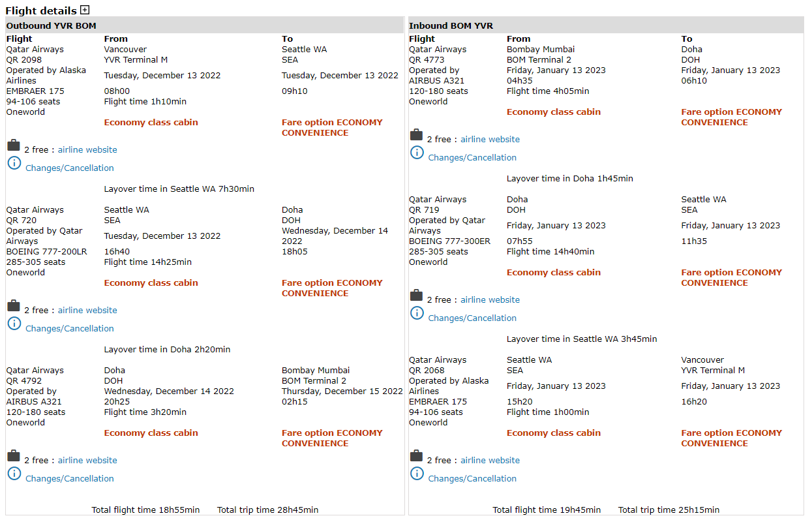The width and height of the screenshot is (812, 520).
Task: Click the info icon for flight QR 719
Action: coord(417,313)
